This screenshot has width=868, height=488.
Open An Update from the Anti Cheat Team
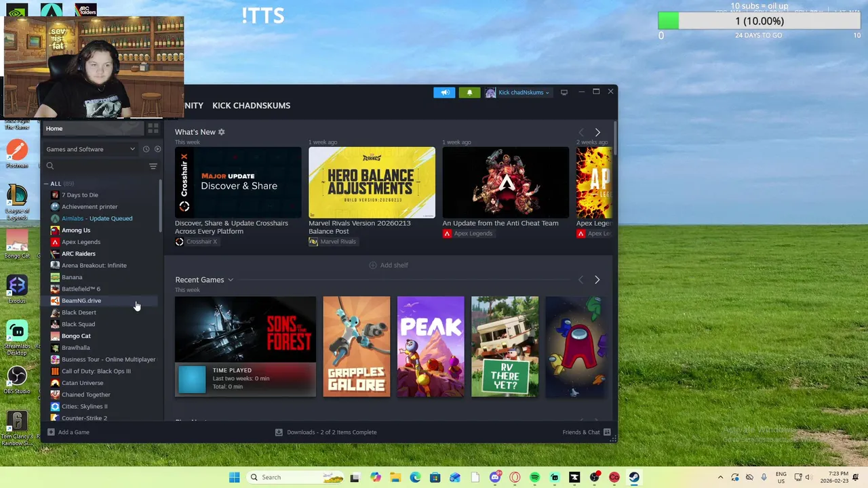coord(500,223)
